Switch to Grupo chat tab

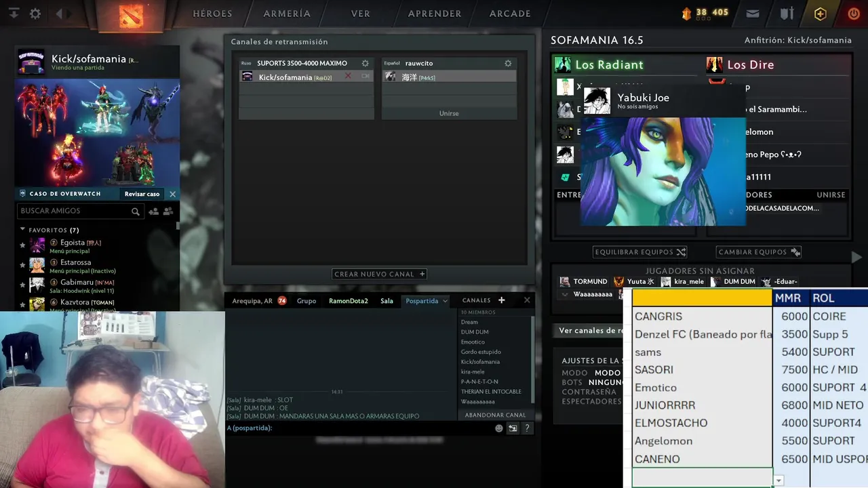click(x=307, y=301)
